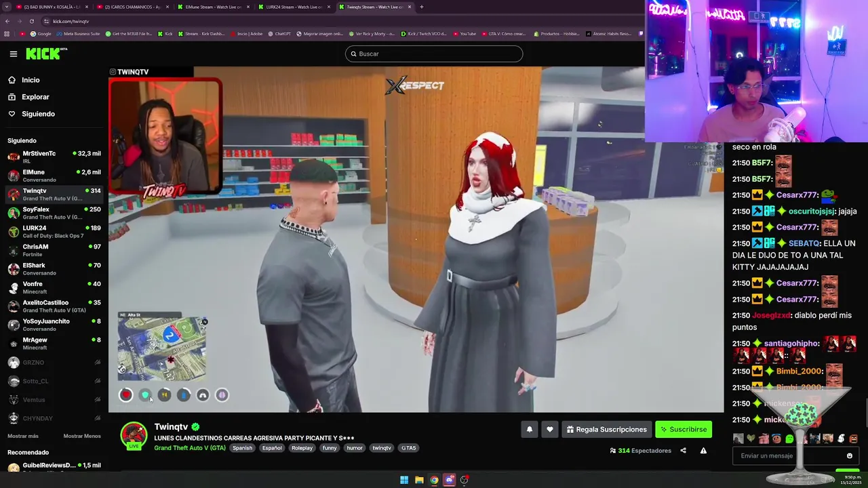Open offline Vemtus channel
Image resolution: width=868 pixels, height=488 pixels.
click(x=54, y=400)
